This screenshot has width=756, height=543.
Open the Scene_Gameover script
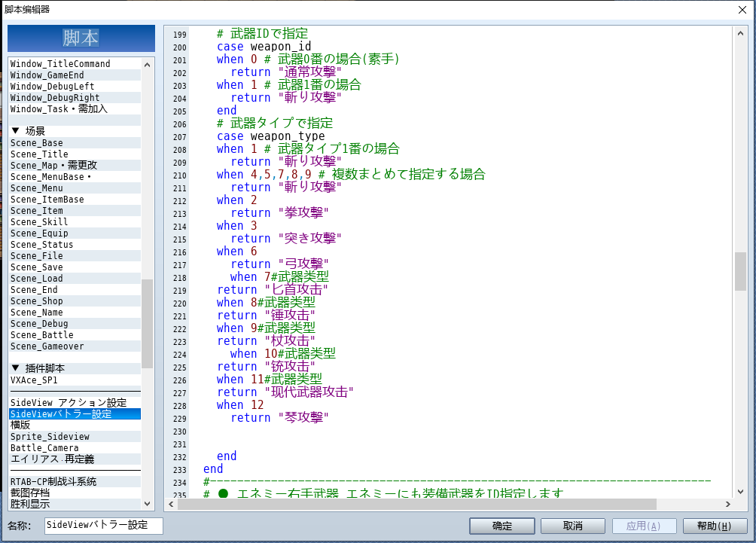[x=75, y=346]
